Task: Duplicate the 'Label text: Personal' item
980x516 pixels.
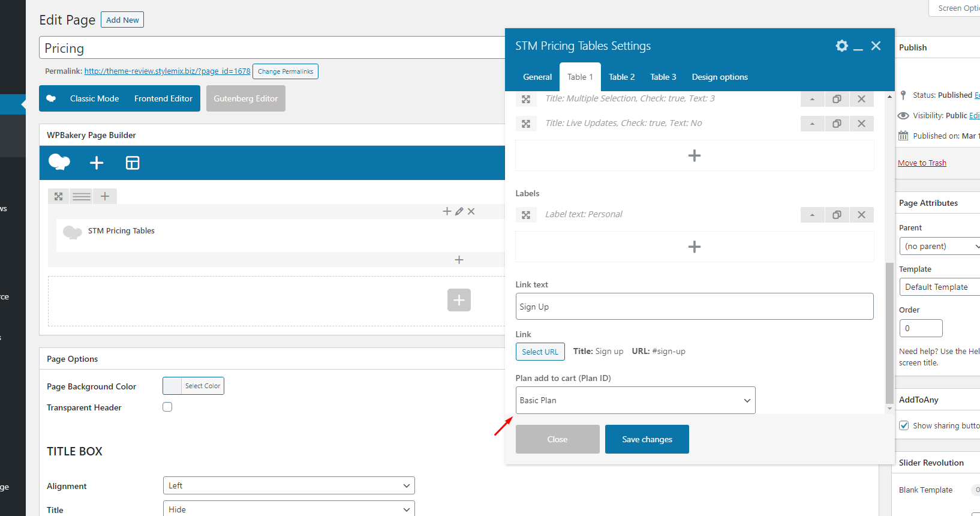Action: pos(837,215)
